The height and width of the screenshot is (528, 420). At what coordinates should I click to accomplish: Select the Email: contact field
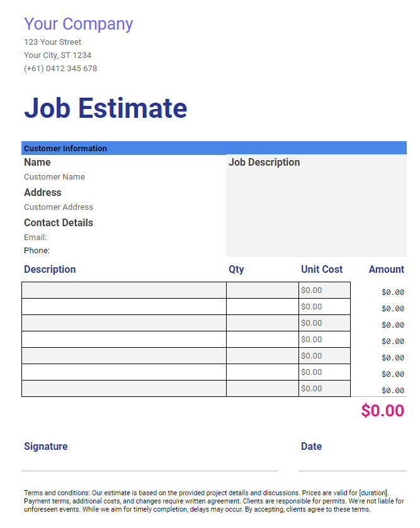[x=35, y=238]
